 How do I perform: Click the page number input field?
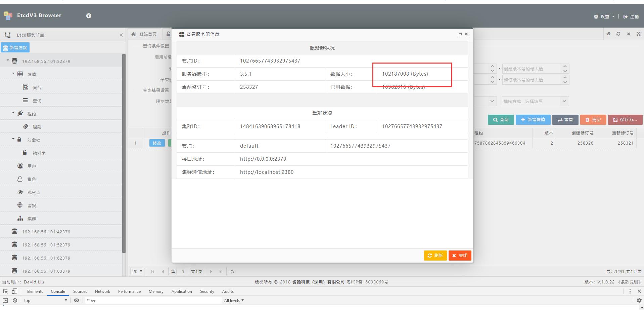183,271
